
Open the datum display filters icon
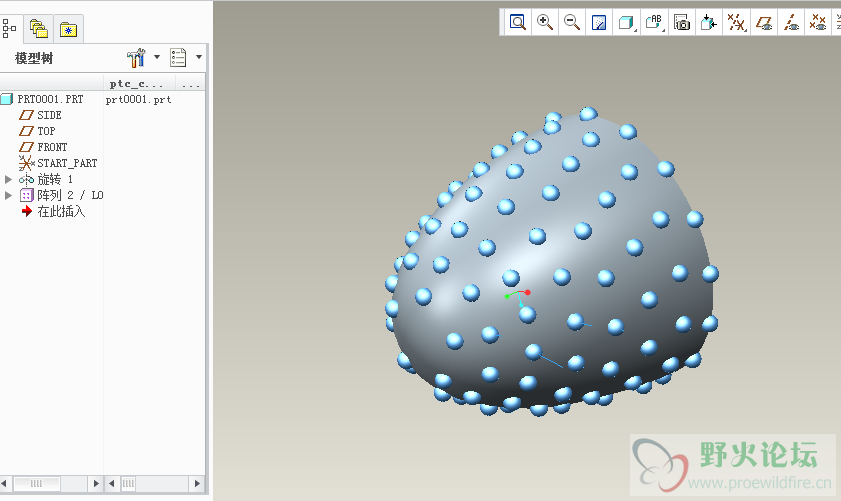[x=736, y=22]
